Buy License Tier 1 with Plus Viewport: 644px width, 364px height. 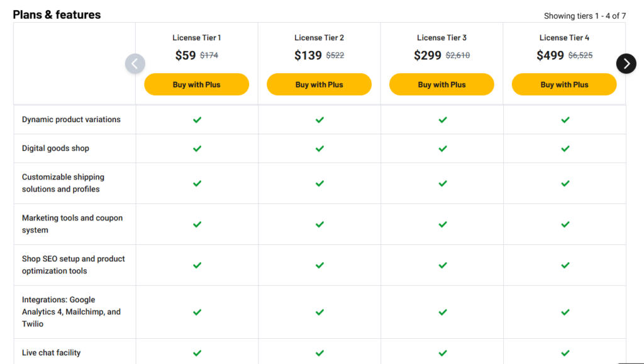[196, 84]
